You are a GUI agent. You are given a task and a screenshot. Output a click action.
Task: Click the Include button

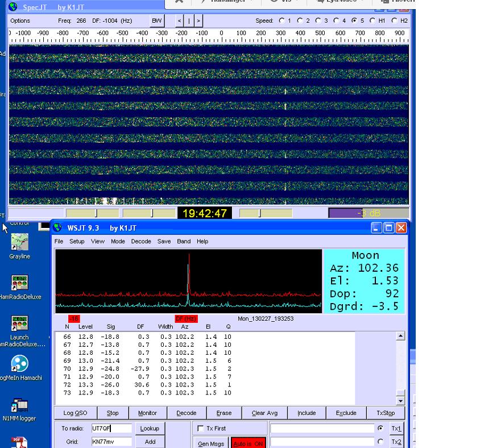tap(307, 413)
